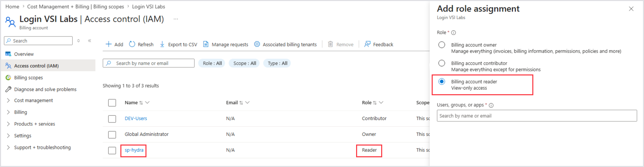Sort by Name column arrows icon

coord(141,103)
